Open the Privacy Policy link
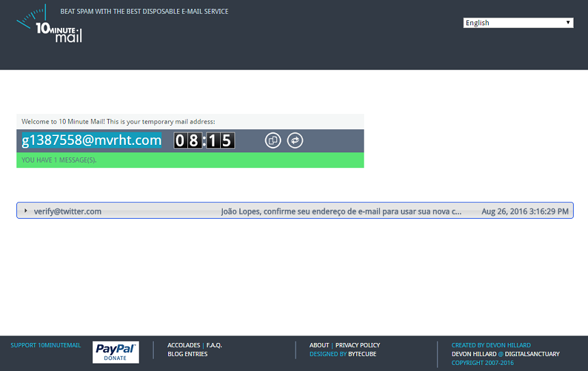Viewport: 588px width, 371px height. pos(358,345)
